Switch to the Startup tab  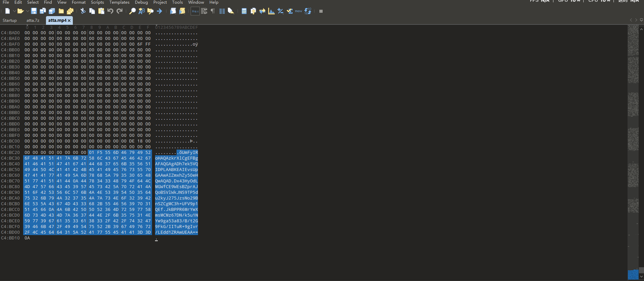click(x=10, y=20)
